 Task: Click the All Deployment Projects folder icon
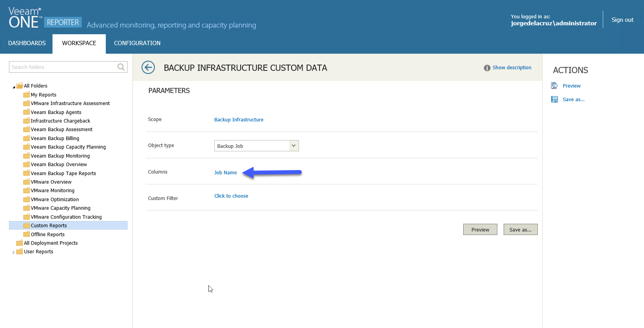pos(19,243)
